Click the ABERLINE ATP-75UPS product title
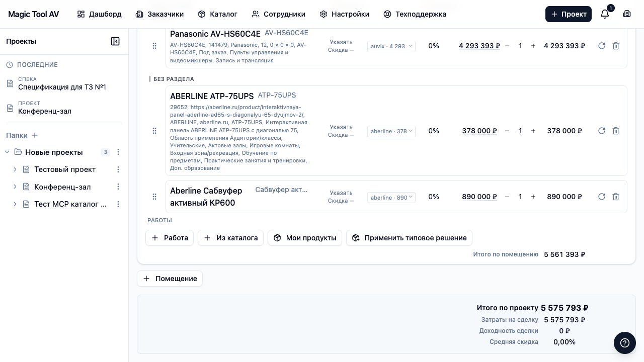 (x=212, y=96)
